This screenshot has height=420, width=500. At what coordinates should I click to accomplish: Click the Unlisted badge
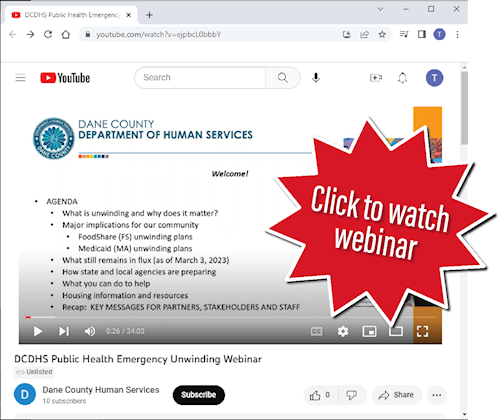point(34,372)
